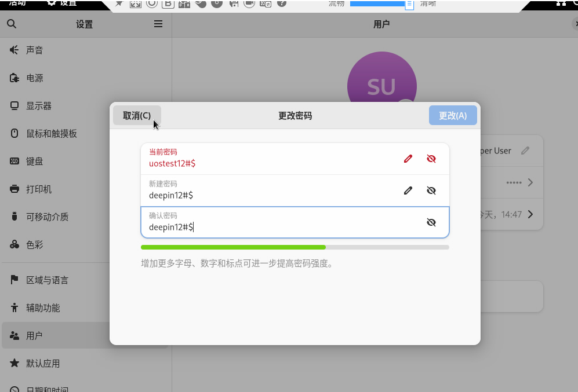Click the sound speaker icon in the sidebar
Viewport: 578px width, 392px height.
pyautogui.click(x=14, y=50)
